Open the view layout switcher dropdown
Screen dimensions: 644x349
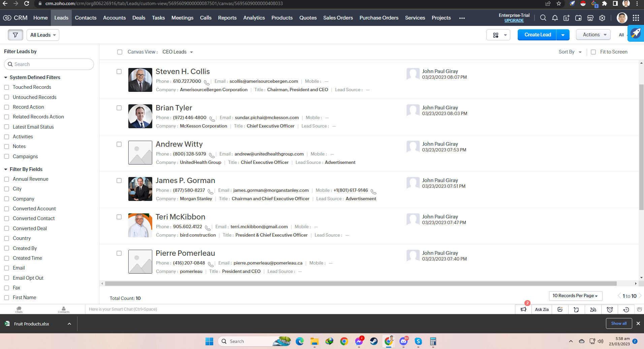tap(498, 35)
